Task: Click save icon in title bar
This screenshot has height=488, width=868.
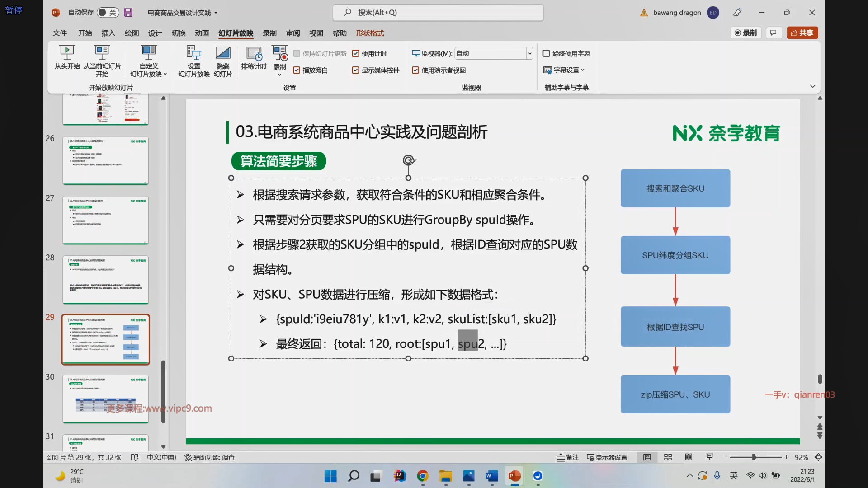Action: (x=128, y=13)
